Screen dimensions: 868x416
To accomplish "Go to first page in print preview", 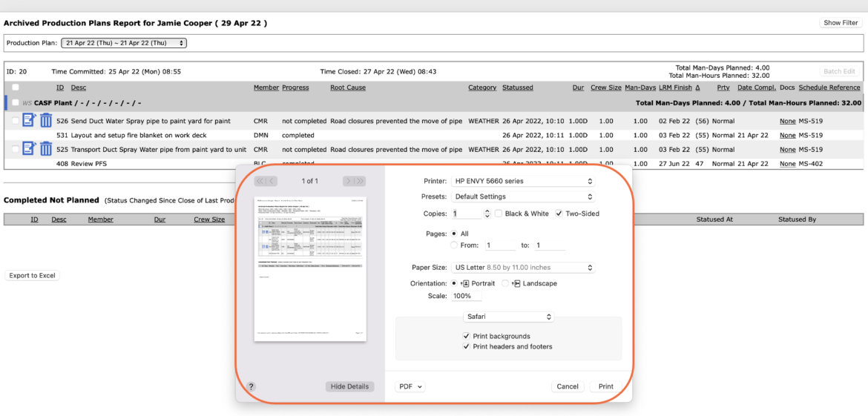I will tap(260, 181).
